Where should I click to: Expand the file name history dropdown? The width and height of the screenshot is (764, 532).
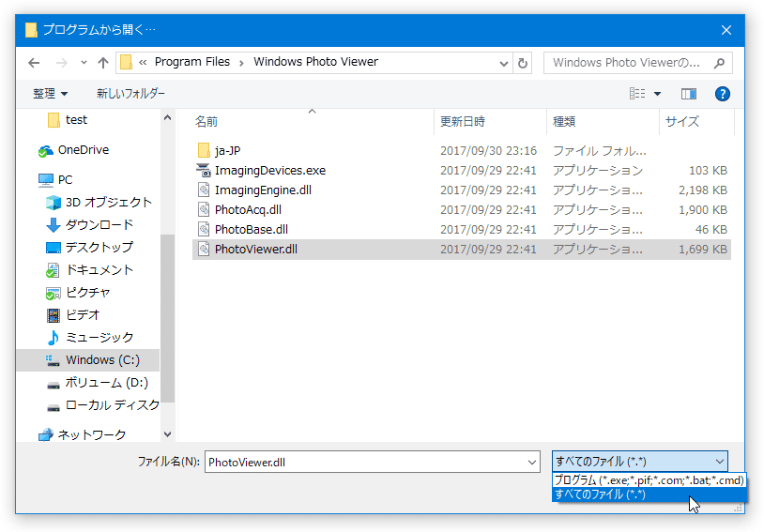(x=532, y=462)
